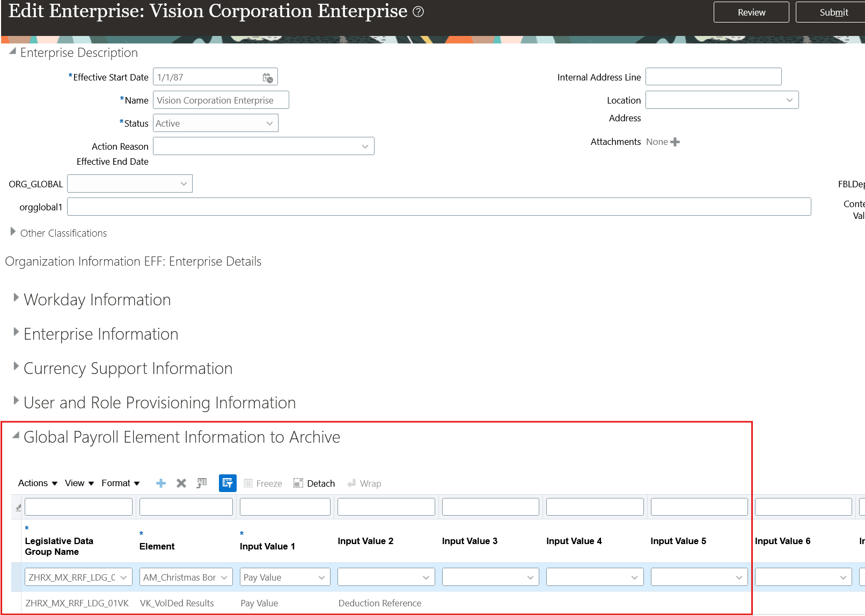Screen dimensions: 865x616
Task: Click Legislative Data Group Name filter box
Action: (78, 507)
